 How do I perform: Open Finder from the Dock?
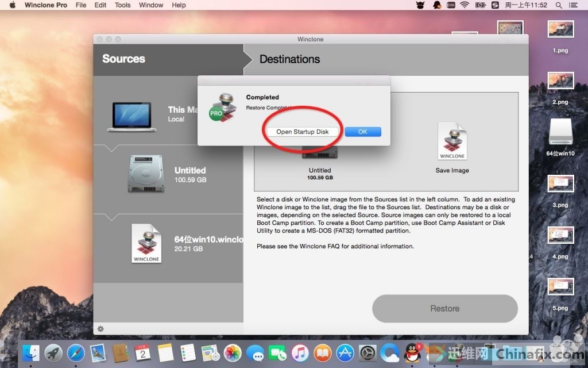click(31, 354)
